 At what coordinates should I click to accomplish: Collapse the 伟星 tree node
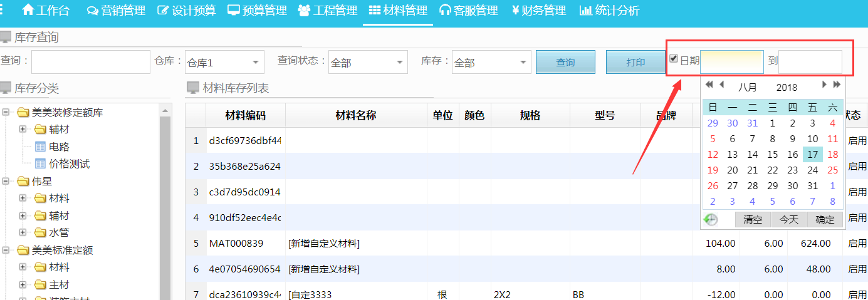coord(6,182)
